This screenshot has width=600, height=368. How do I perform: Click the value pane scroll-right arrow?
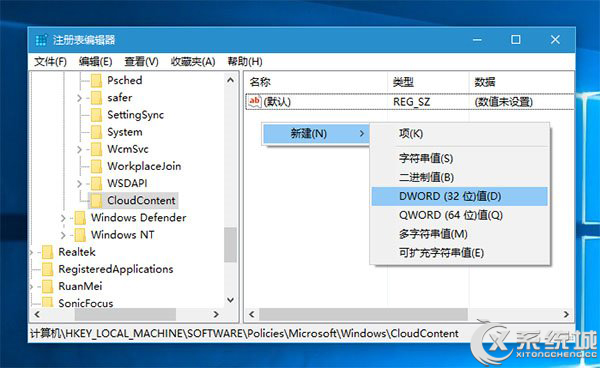(x=566, y=314)
